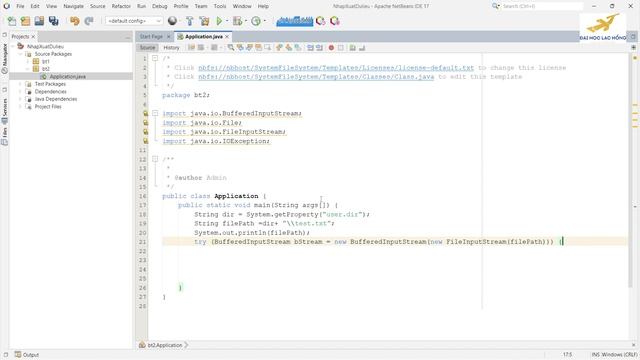
Task: Collapse the license comment fold on line 1
Action: coord(155,58)
